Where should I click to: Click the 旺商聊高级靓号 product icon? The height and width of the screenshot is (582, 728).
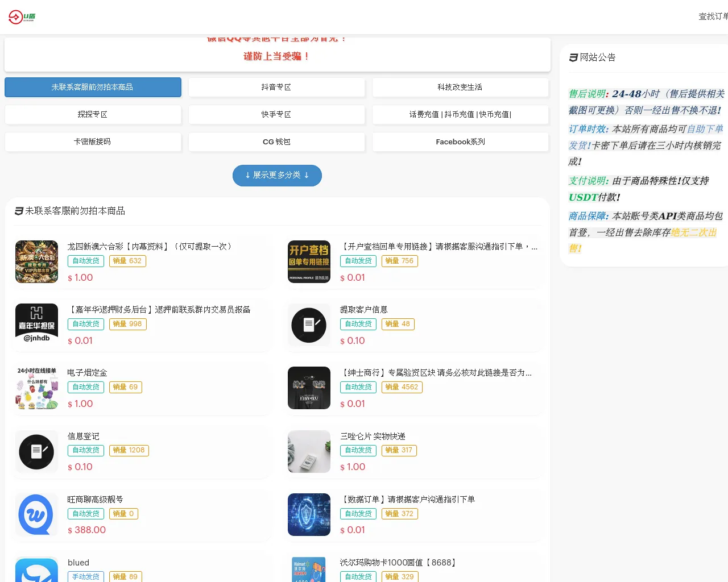click(36, 514)
